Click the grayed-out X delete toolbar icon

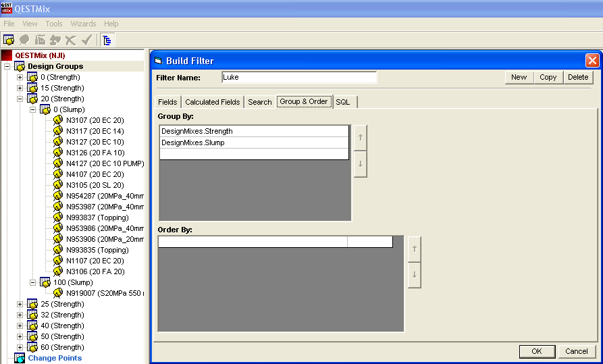tap(71, 40)
